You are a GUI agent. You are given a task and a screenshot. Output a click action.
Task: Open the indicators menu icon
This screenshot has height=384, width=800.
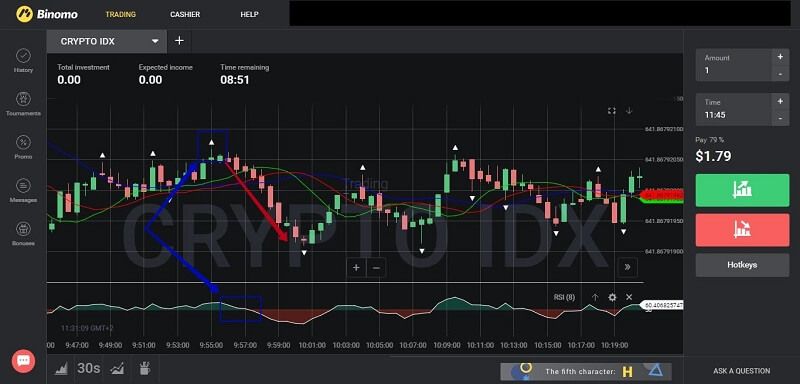[118, 368]
